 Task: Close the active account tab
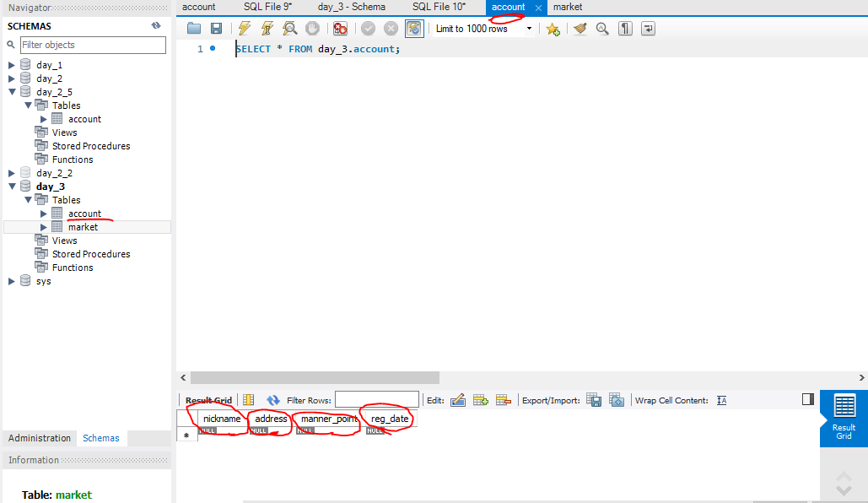click(x=538, y=8)
